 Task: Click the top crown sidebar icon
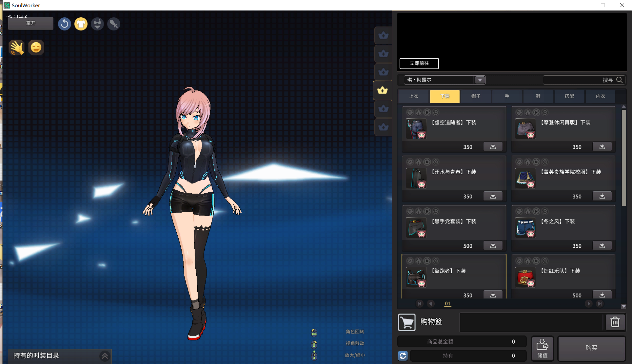(x=383, y=35)
